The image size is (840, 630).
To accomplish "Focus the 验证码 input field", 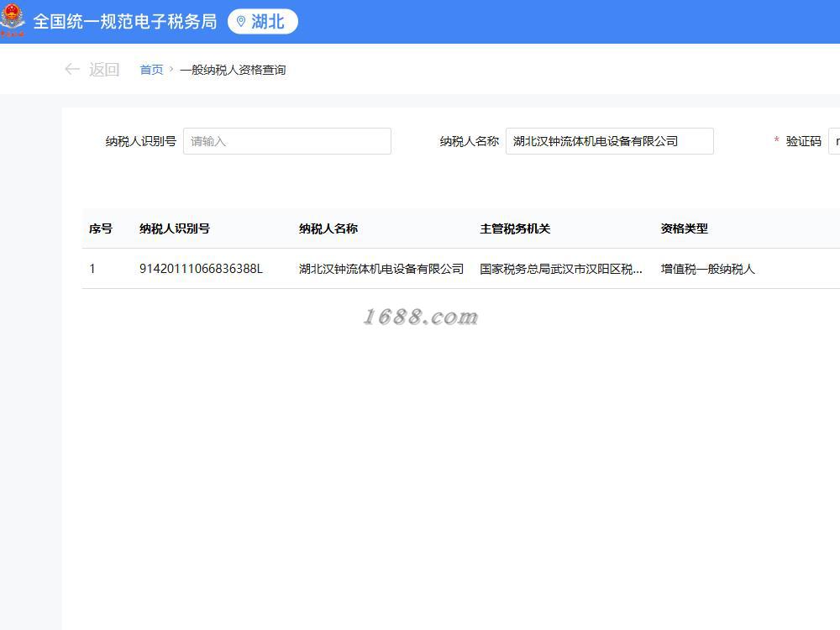I will click(x=834, y=141).
